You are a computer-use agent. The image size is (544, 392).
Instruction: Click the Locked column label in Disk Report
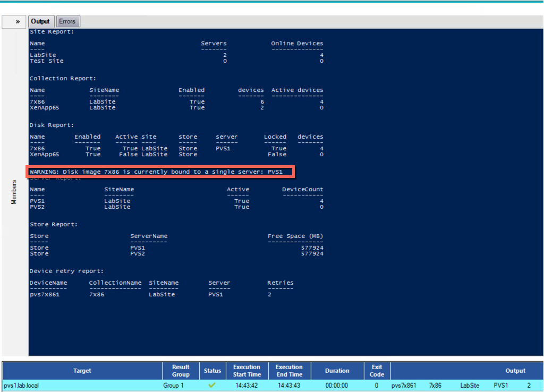275,137
